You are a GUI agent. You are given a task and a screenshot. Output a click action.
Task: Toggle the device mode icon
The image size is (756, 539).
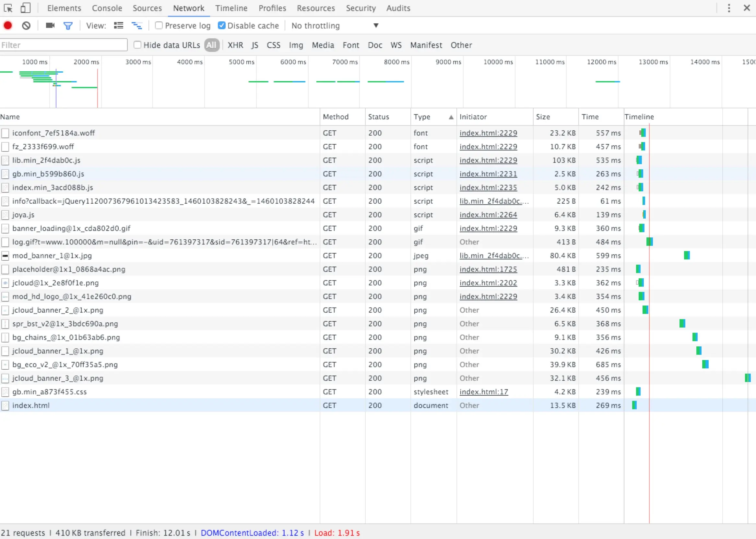(x=26, y=8)
